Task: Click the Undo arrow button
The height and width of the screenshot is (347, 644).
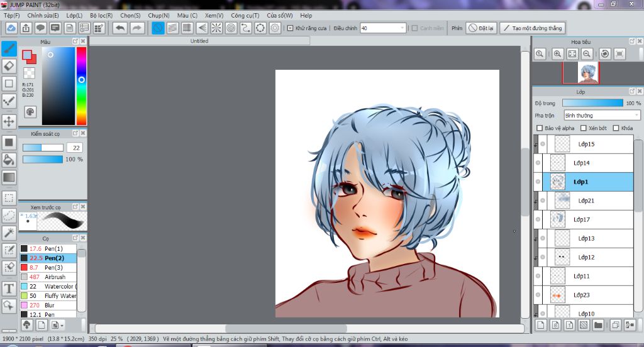Action: coord(120,28)
